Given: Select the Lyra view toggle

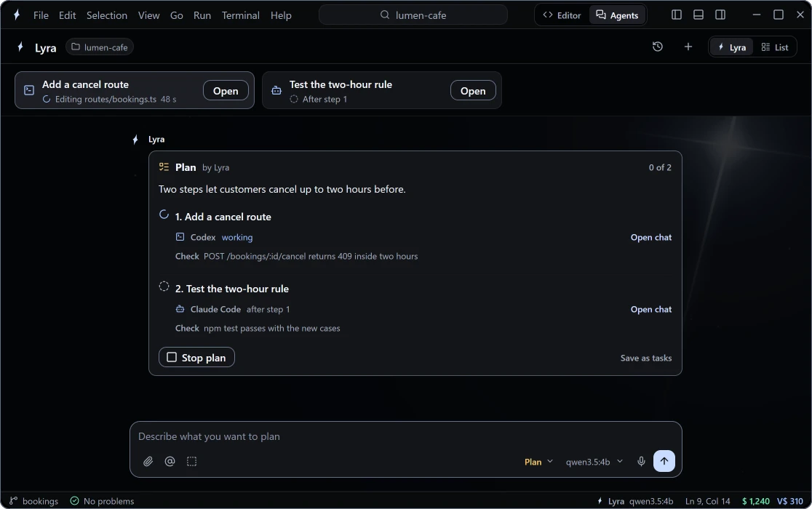Looking at the screenshot, I should (x=731, y=47).
